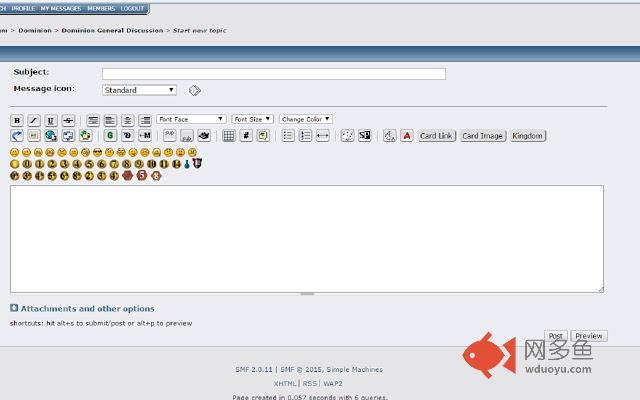The width and height of the screenshot is (640, 400).
Task: Open the Change Color dropdown
Action: (x=306, y=119)
